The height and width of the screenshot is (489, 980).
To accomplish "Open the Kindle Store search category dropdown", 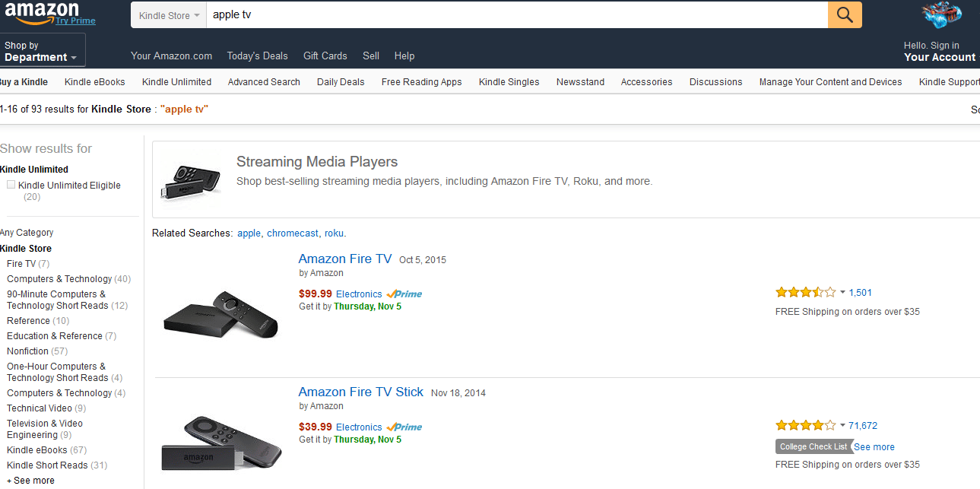I will coord(169,15).
